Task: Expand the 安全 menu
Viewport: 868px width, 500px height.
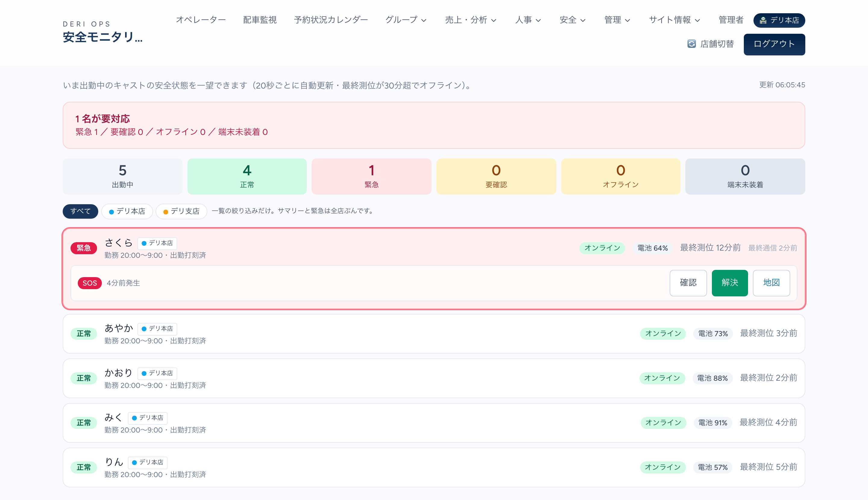Action: click(x=572, y=20)
